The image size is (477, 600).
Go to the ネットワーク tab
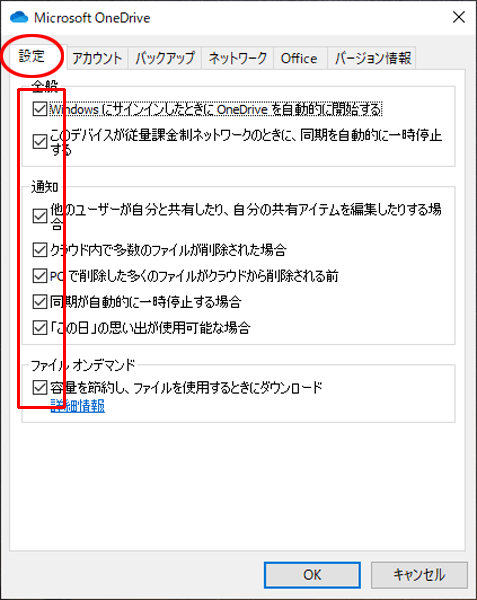pyautogui.click(x=237, y=58)
